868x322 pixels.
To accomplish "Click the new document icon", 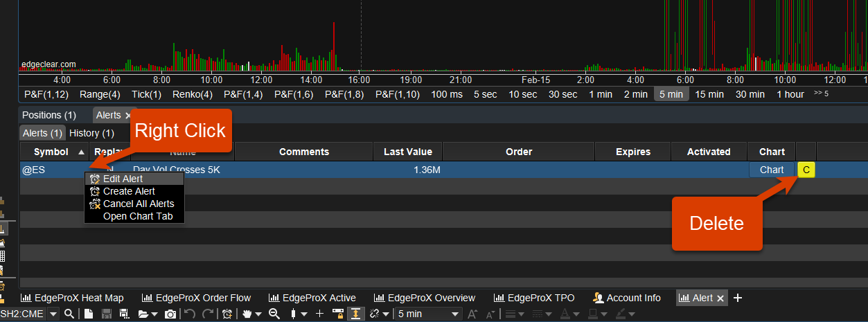I will point(89,314).
